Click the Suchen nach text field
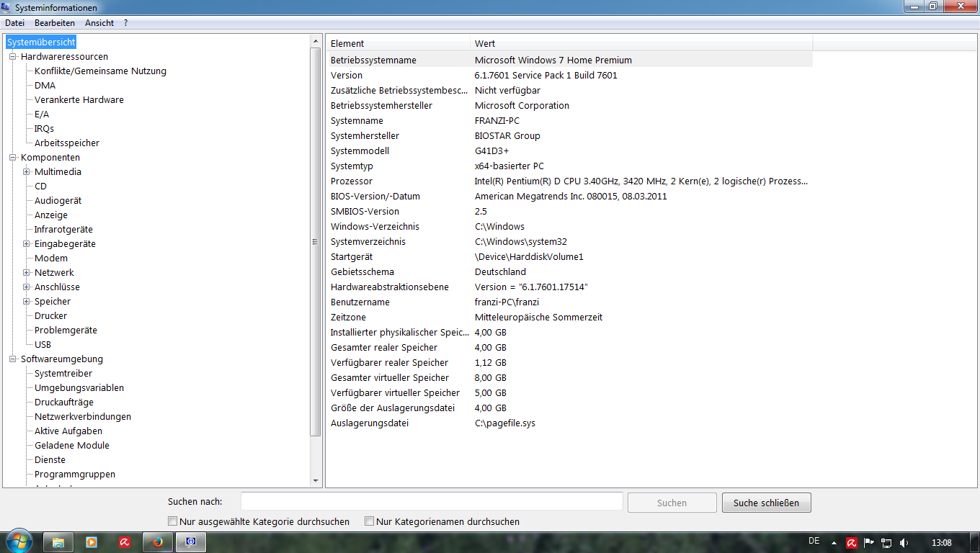This screenshot has width=980, height=553. (x=432, y=501)
